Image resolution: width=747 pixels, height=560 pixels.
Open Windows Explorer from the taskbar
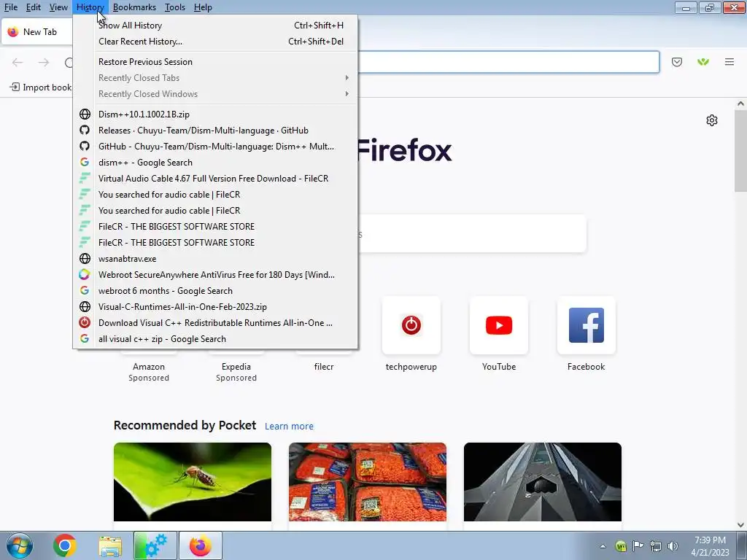click(x=111, y=545)
